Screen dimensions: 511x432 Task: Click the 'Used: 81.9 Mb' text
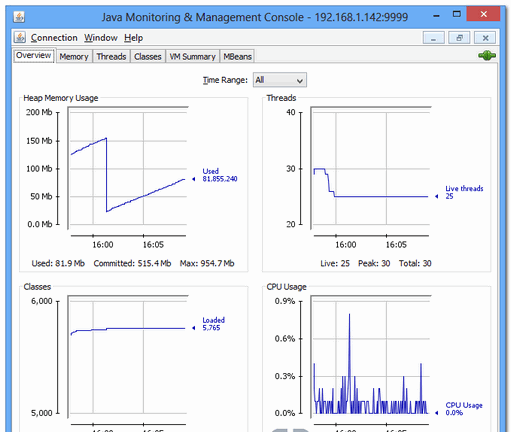tap(58, 263)
